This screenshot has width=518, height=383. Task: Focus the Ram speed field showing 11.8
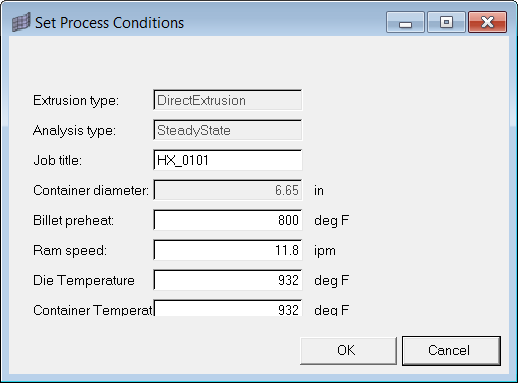[x=228, y=250]
